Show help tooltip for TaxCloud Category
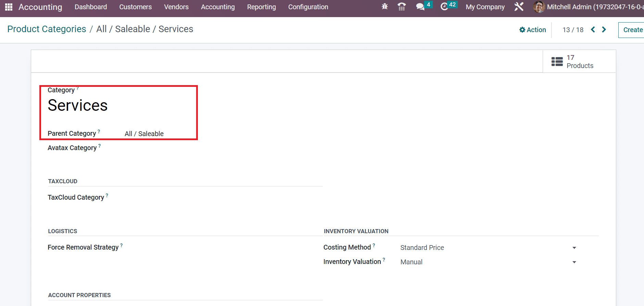This screenshot has height=306, width=644. click(x=107, y=195)
